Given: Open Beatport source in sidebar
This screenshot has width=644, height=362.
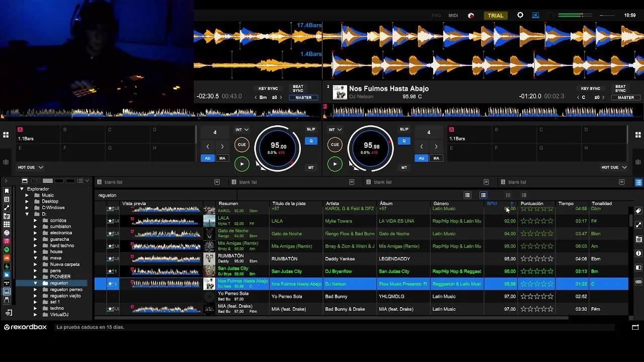Looking at the screenshot, I should pyautogui.click(x=7, y=266).
